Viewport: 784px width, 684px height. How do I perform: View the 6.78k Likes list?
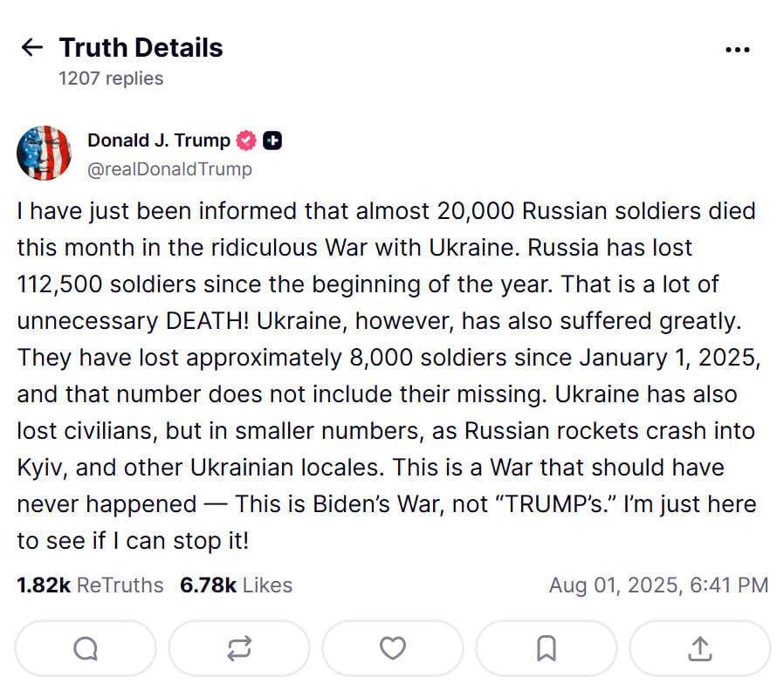(236, 585)
